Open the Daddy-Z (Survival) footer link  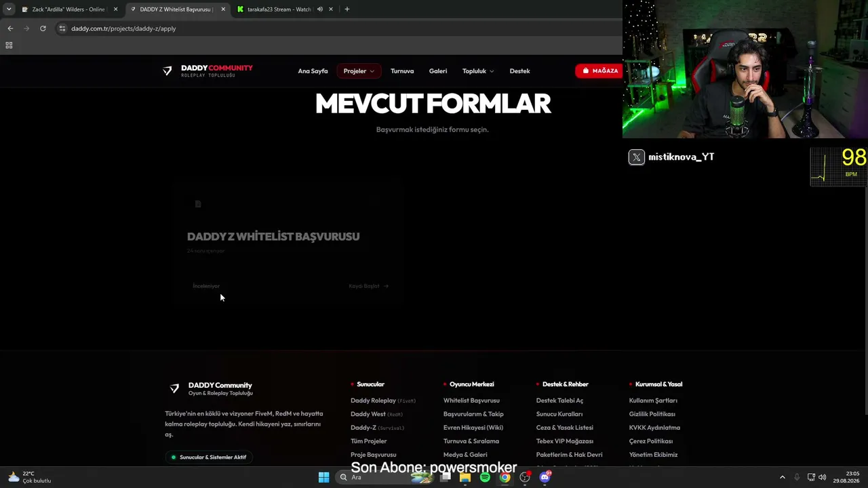click(x=378, y=428)
